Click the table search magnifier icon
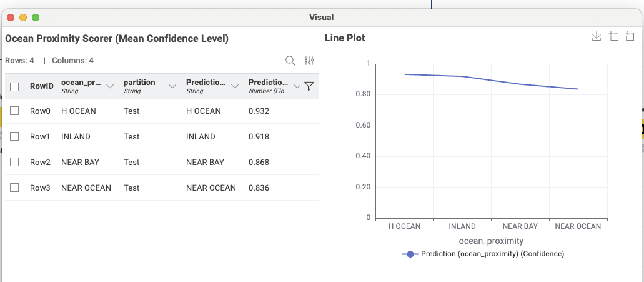The height and width of the screenshot is (282, 644). point(290,61)
